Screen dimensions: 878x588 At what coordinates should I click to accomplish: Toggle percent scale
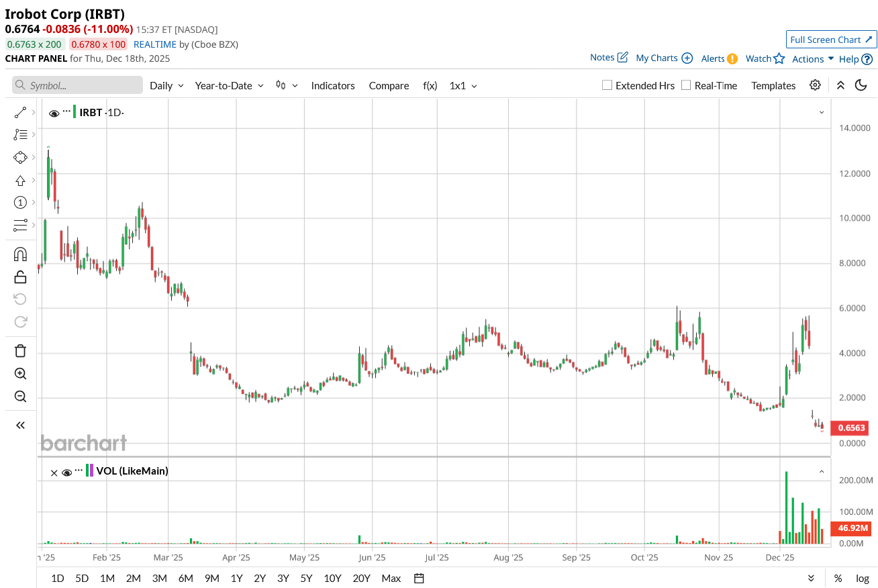[x=838, y=579]
